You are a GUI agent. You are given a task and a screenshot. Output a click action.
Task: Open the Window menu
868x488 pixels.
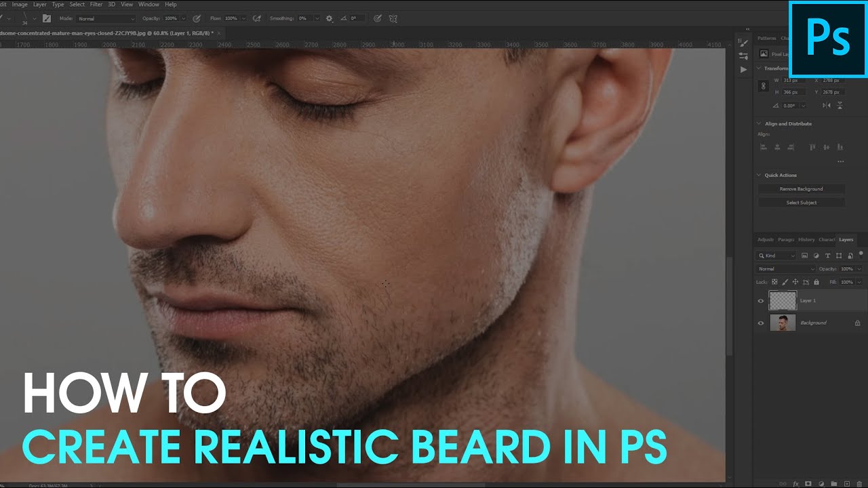pos(149,4)
